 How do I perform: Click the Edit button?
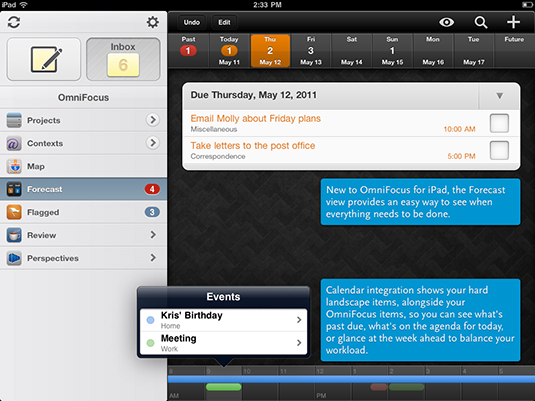click(224, 22)
